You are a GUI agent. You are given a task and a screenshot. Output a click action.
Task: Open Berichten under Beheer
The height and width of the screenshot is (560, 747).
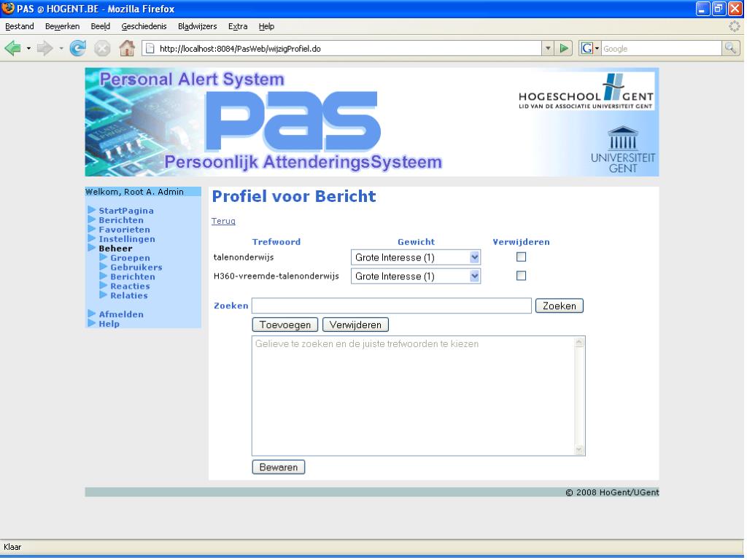click(x=133, y=276)
